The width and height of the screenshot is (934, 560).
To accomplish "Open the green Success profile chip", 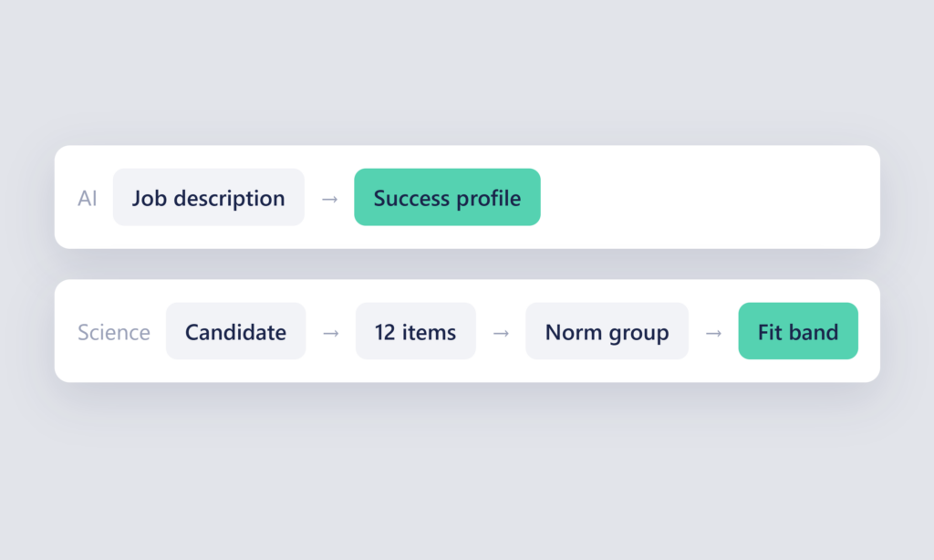I will (x=447, y=197).
